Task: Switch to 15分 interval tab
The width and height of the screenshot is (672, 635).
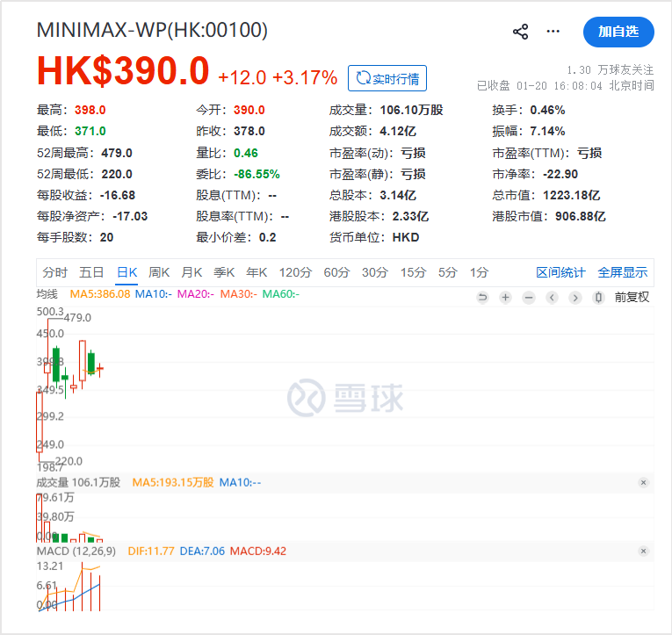Action: point(413,272)
